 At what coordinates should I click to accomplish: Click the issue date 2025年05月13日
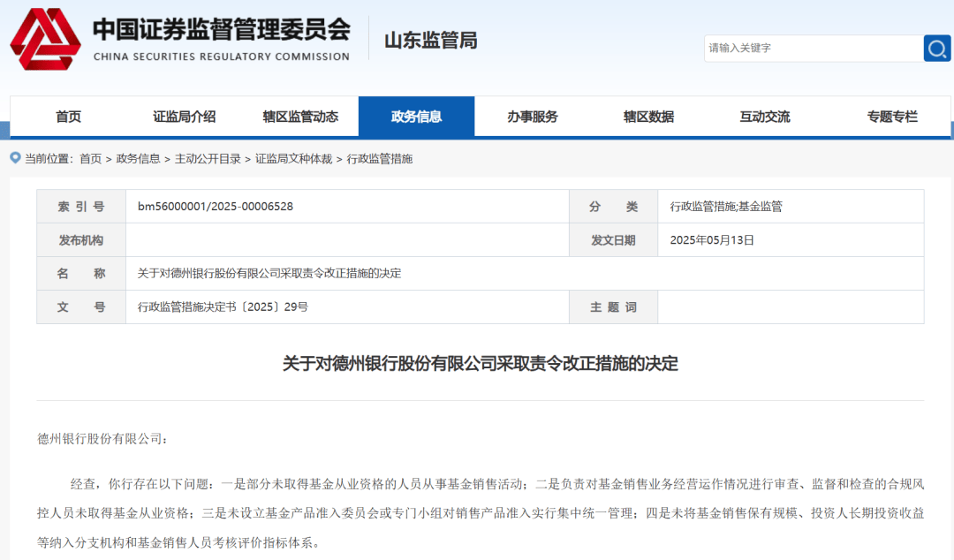pos(712,240)
